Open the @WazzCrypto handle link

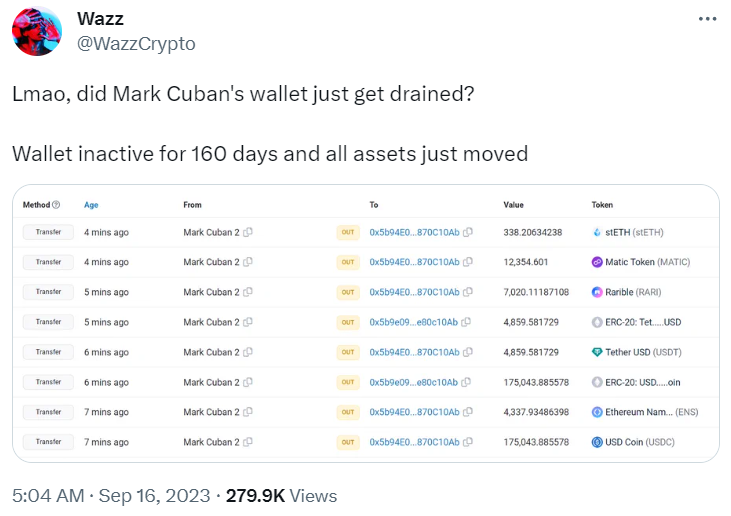[136, 44]
